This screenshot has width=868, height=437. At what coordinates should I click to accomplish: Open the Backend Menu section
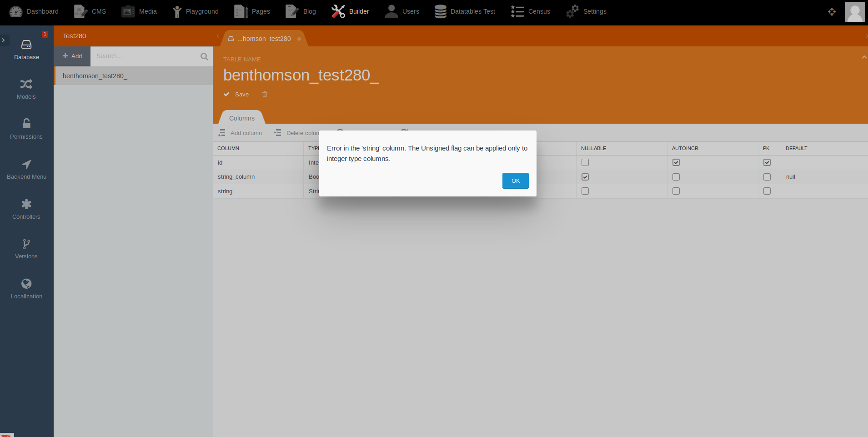[26, 169]
